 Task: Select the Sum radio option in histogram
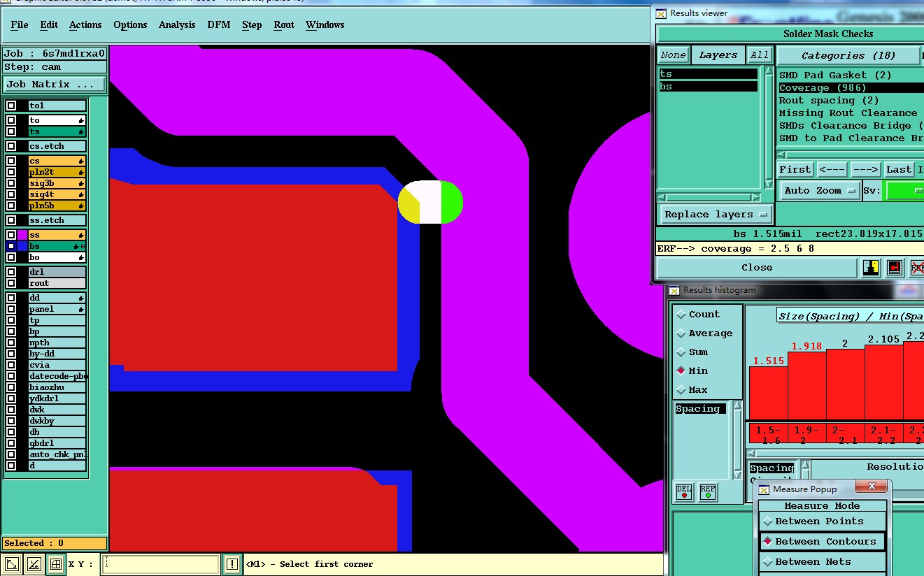click(681, 352)
